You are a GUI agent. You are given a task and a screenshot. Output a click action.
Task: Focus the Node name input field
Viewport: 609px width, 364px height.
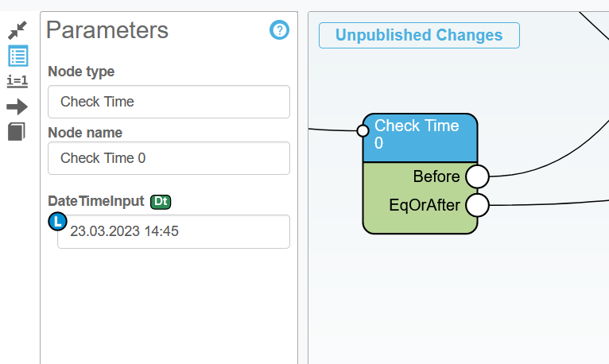pyautogui.click(x=169, y=158)
